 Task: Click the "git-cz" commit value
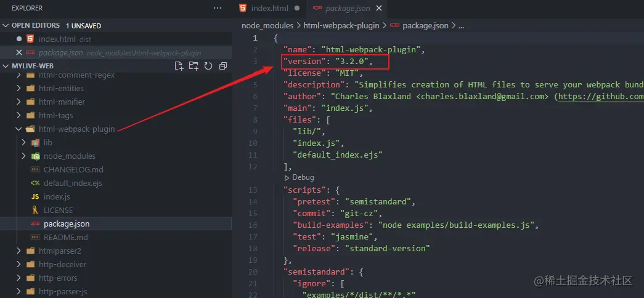(x=359, y=214)
